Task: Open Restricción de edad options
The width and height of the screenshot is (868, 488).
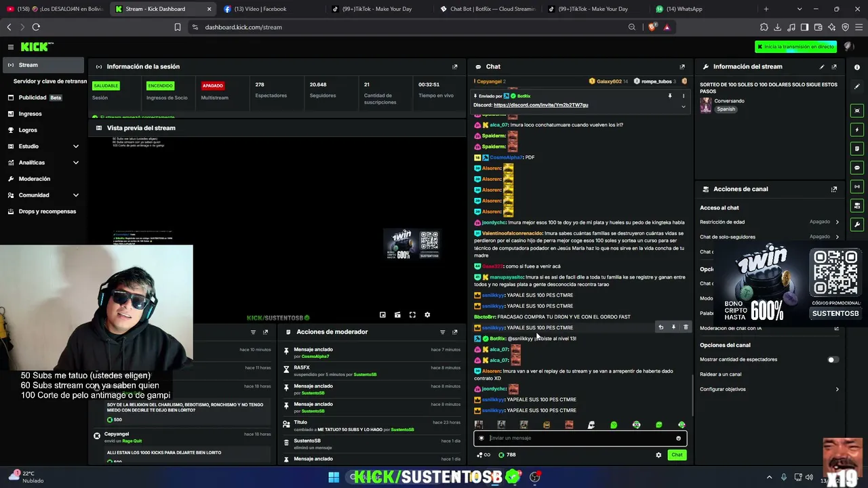Action: [770, 222]
